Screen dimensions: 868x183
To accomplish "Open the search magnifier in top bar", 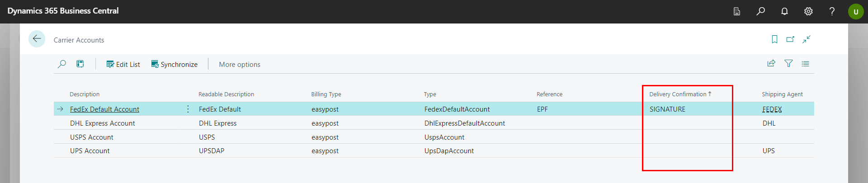I will (x=760, y=11).
